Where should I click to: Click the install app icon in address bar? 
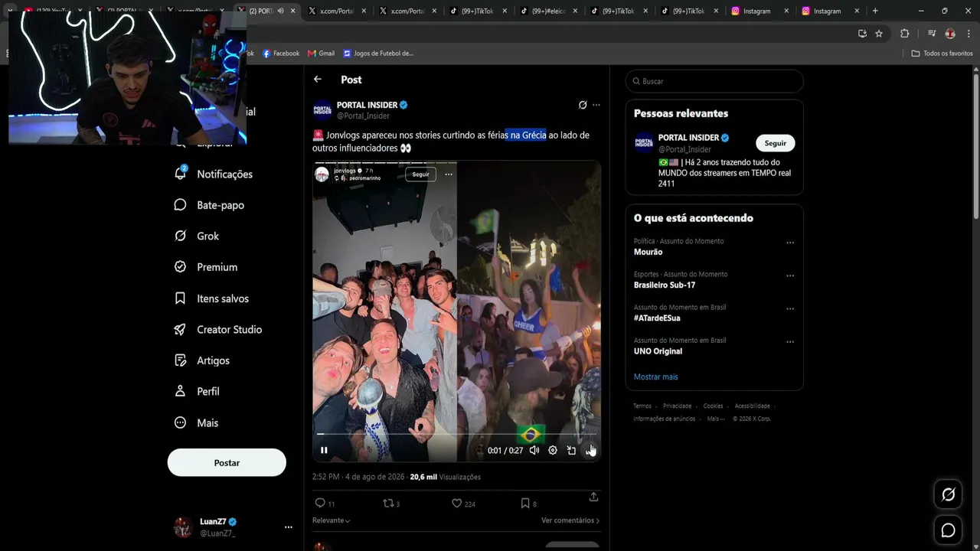(x=862, y=34)
